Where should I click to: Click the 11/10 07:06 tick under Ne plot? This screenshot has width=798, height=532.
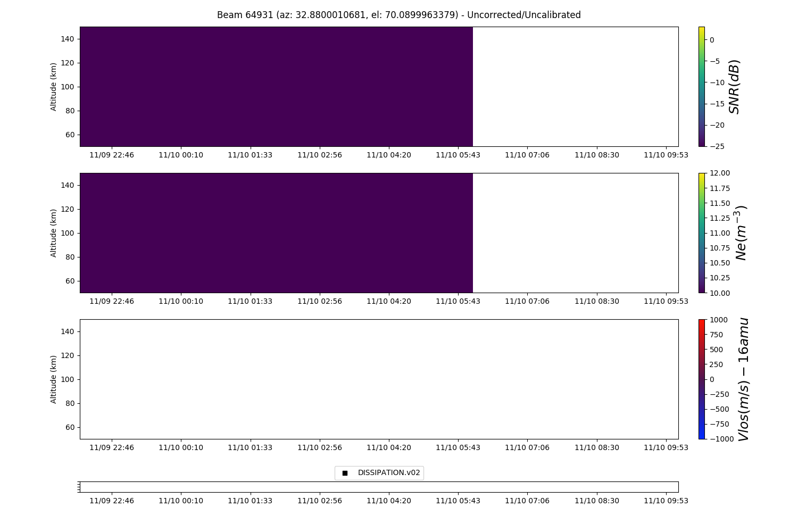pos(527,301)
